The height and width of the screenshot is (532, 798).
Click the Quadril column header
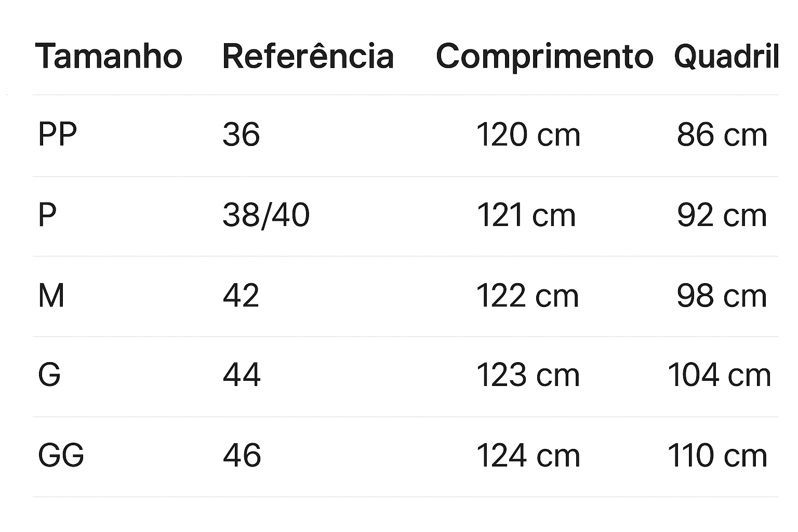(x=726, y=56)
